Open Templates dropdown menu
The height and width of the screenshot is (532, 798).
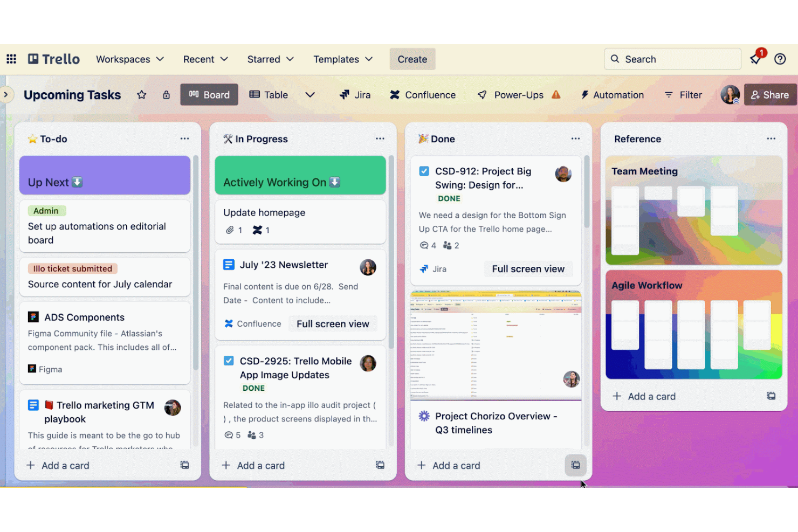[x=343, y=59]
